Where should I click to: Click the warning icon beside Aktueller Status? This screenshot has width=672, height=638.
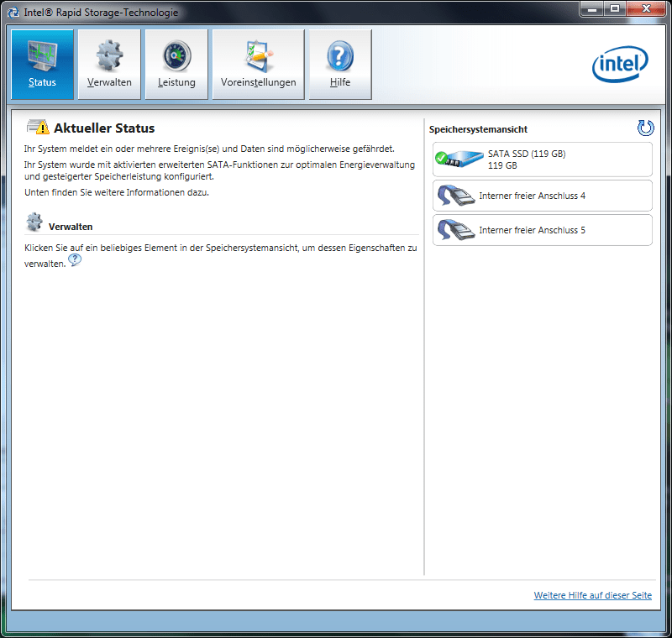coord(38,127)
